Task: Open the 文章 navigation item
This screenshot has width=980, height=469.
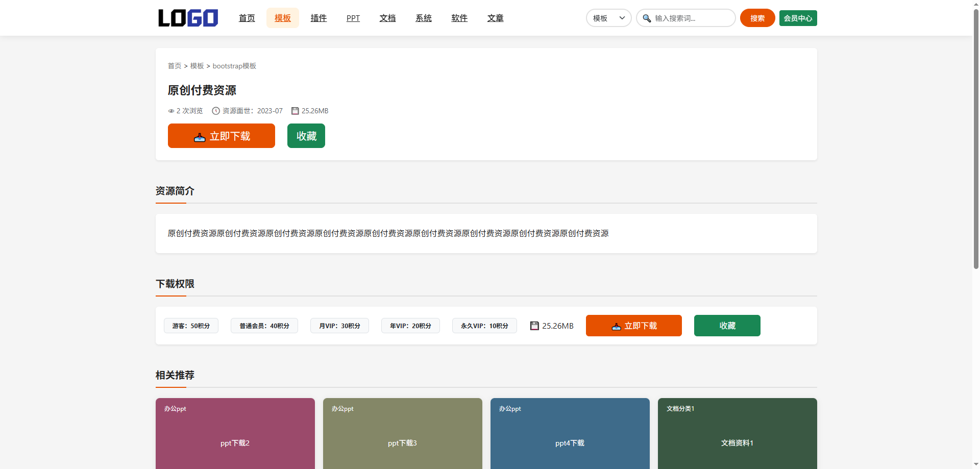Action: point(495,18)
